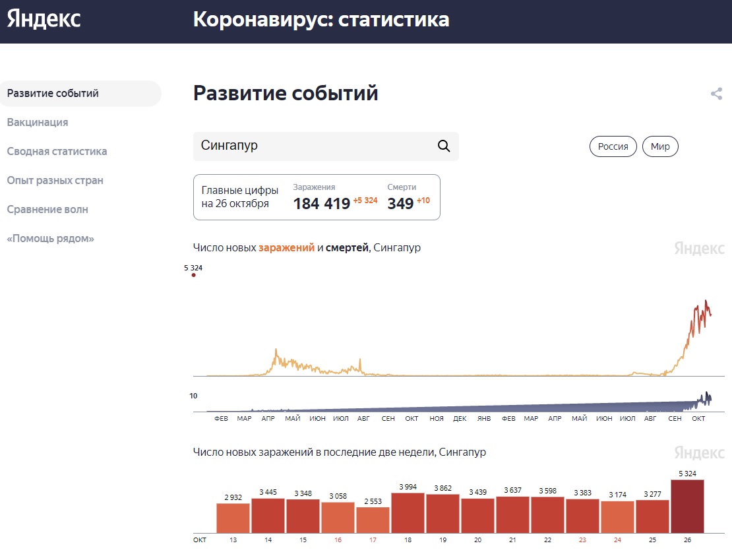Image resolution: width=732 pixels, height=560 pixels.
Task: Open Сравнение волн section
Action: coord(47,209)
